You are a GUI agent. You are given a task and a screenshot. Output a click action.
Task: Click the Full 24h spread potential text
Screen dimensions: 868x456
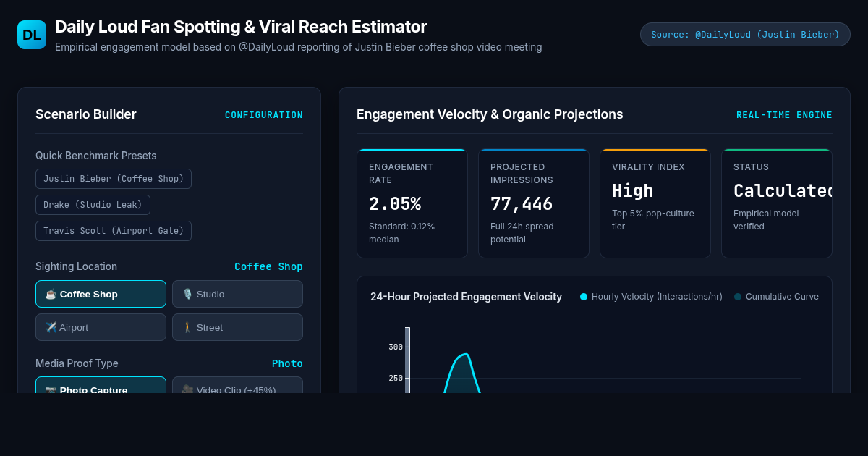tap(522, 232)
